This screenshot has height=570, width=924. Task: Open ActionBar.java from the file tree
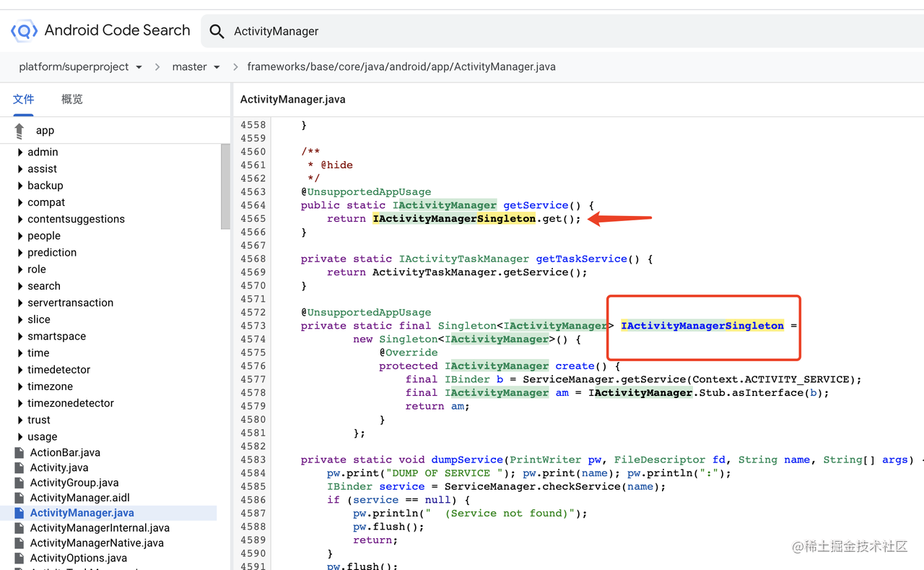click(x=65, y=452)
